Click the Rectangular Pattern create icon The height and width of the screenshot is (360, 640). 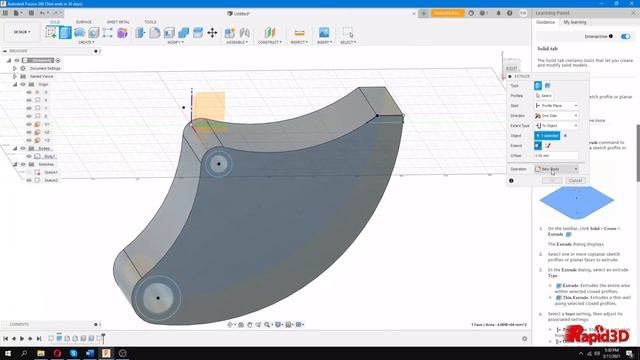pyautogui.click(x=108, y=33)
